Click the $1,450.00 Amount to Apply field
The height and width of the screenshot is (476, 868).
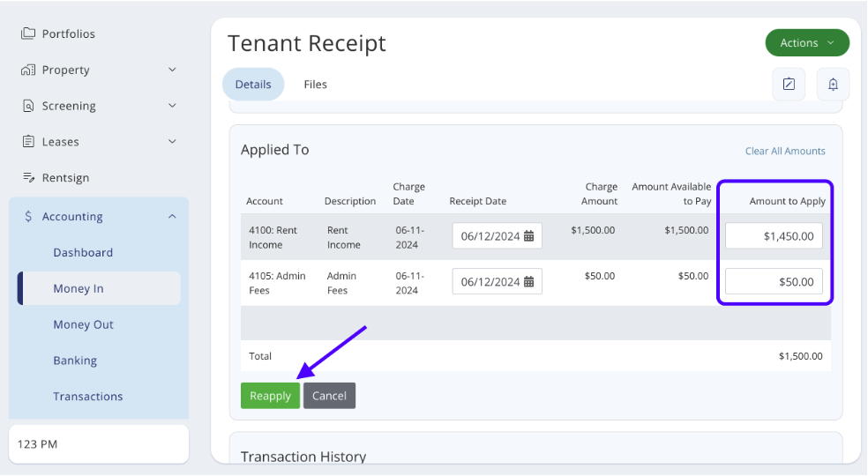[774, 236]
